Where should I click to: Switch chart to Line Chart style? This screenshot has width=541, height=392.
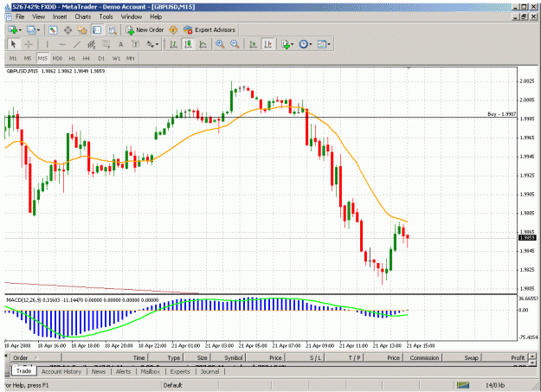[x=203, y=44]
